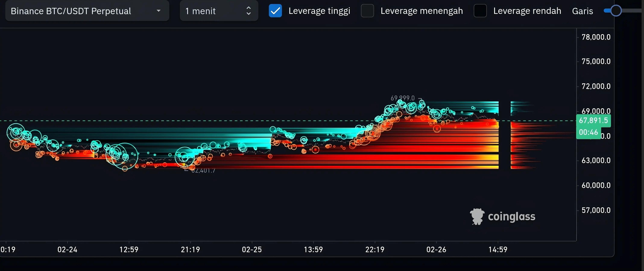Click the interval up-down stepper arrows

point(248,11)
